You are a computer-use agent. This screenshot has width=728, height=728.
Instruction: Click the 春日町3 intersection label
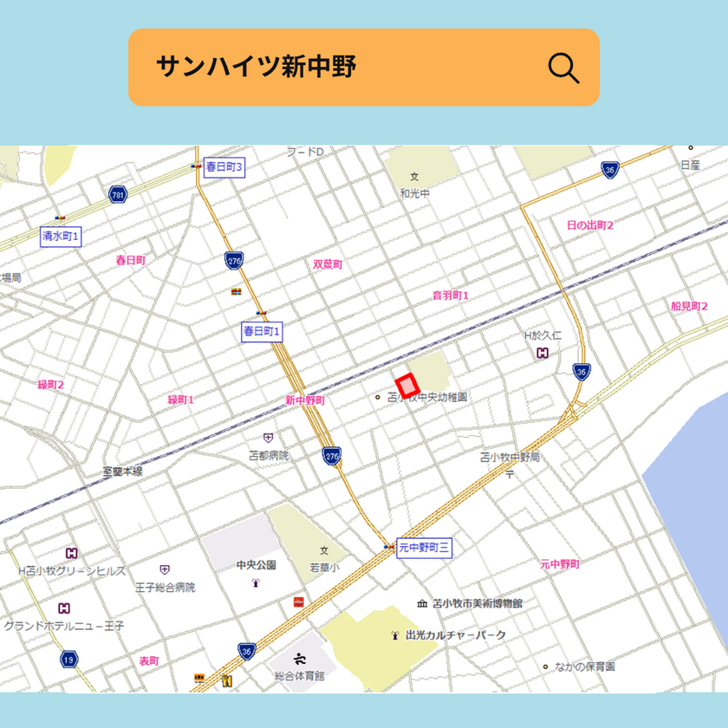[224, 166]
